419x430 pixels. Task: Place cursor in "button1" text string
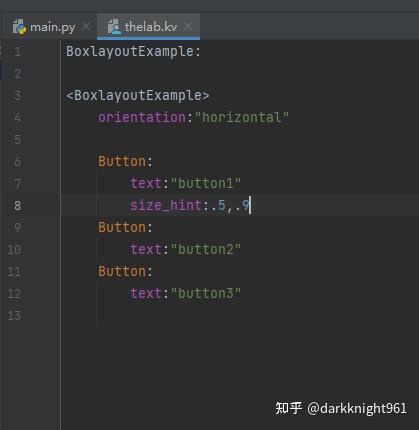(206, 183)
